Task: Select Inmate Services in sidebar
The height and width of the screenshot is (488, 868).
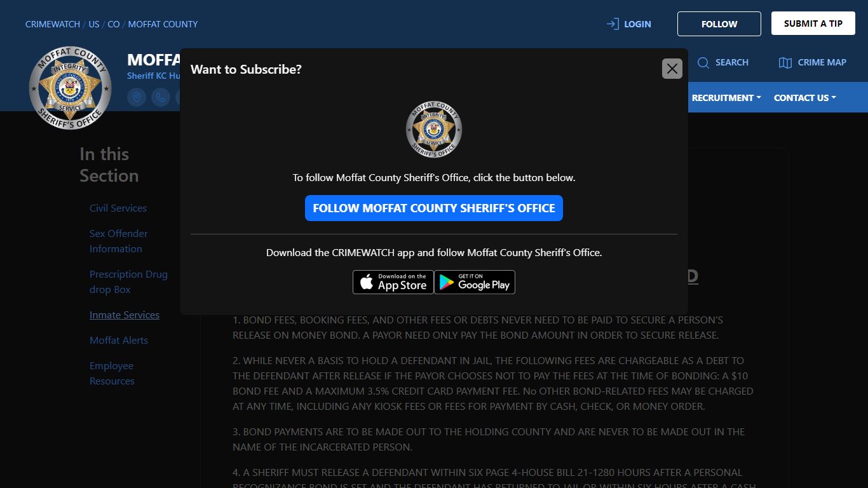Action: click(x=125, y=315)
